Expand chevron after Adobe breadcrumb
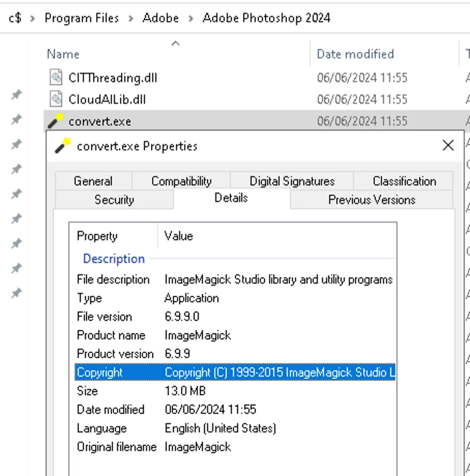 click(191, 19)
